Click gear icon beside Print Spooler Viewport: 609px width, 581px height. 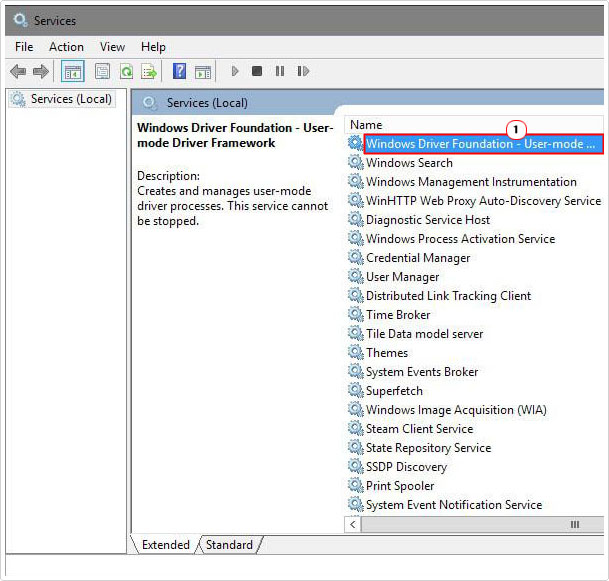[355, 486]
